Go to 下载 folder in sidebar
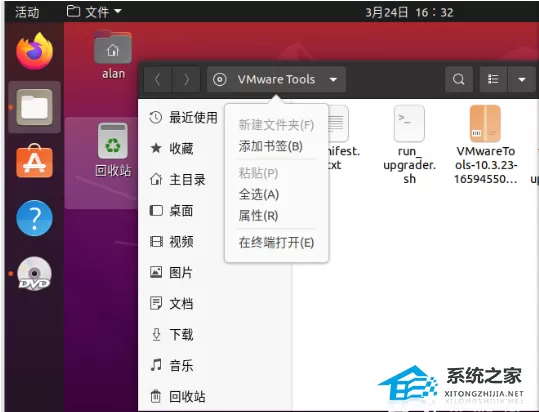 pos(172,334)
